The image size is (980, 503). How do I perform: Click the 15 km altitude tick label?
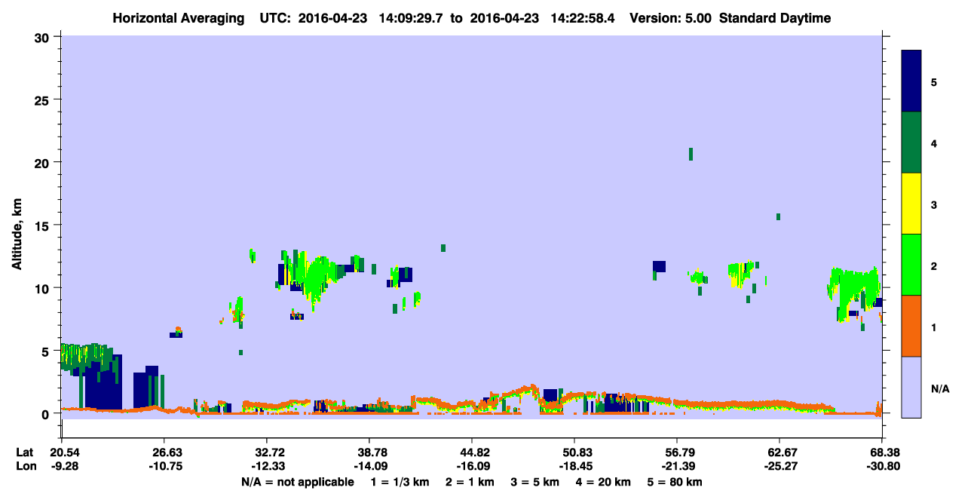tap(44, 225)
